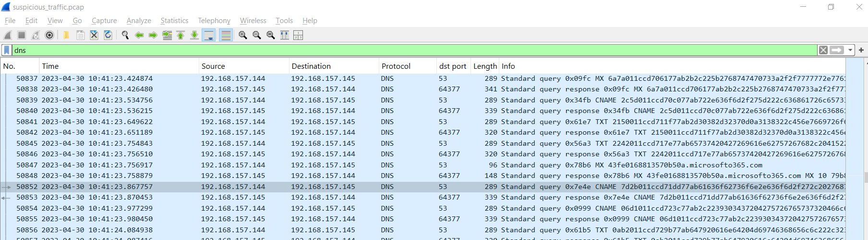868x240 pixels.
Task: Toggle packet list colorization
Action: 226,35
